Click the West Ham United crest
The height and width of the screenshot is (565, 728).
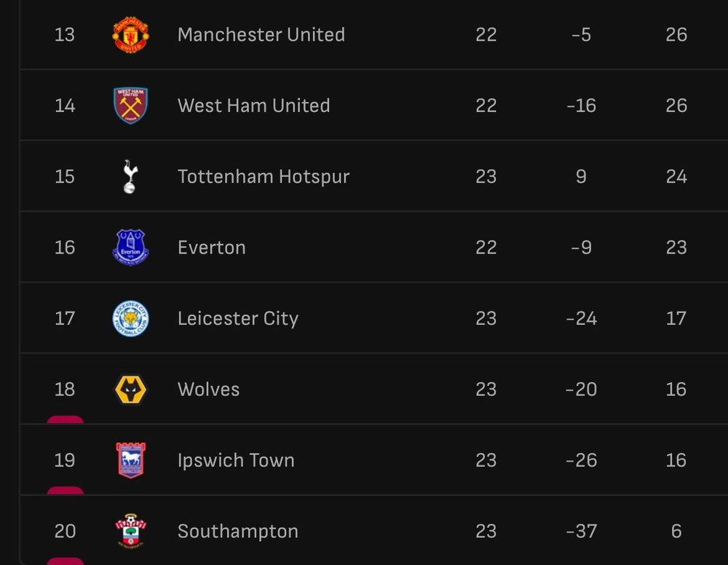[x=130, y=106]
